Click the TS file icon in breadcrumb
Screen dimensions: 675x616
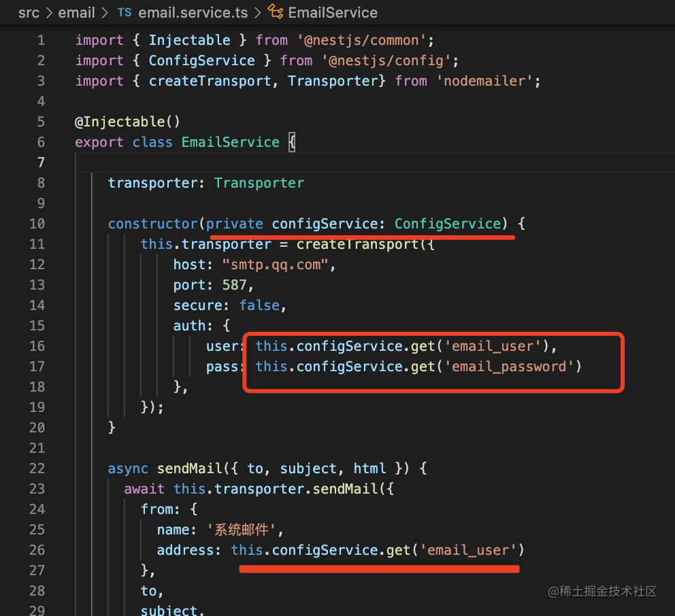click(x=125, y=13)
